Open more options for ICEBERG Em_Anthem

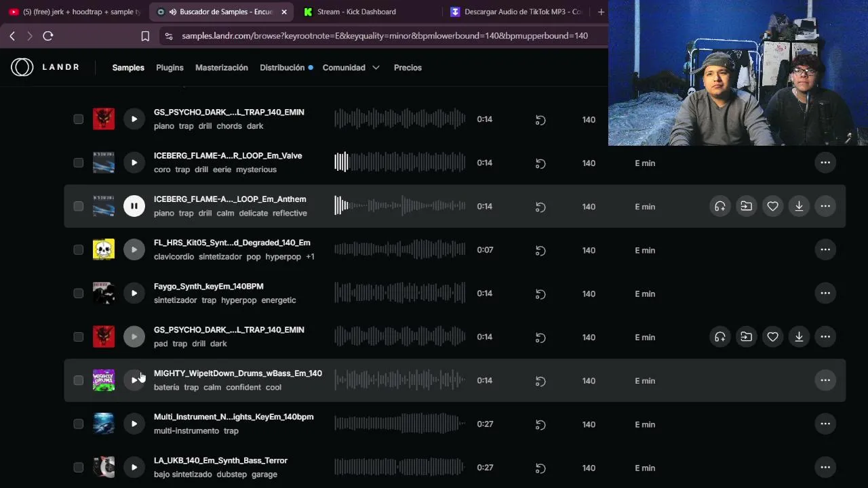click(x=825, y=206)
